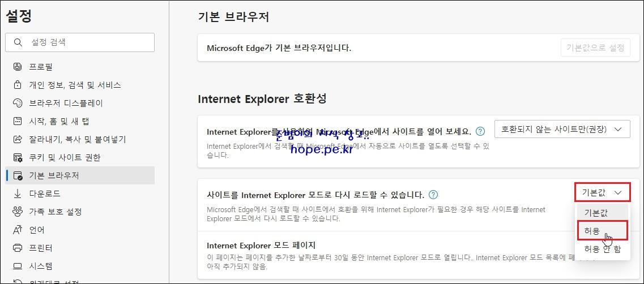Click help icon next to Internet Explorer 사이트 열기

[480, 131]
